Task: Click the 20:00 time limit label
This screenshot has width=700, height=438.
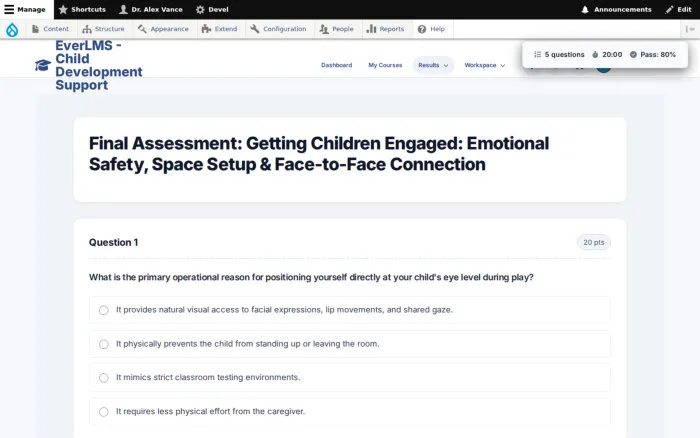Action: (x=612, y=54)
